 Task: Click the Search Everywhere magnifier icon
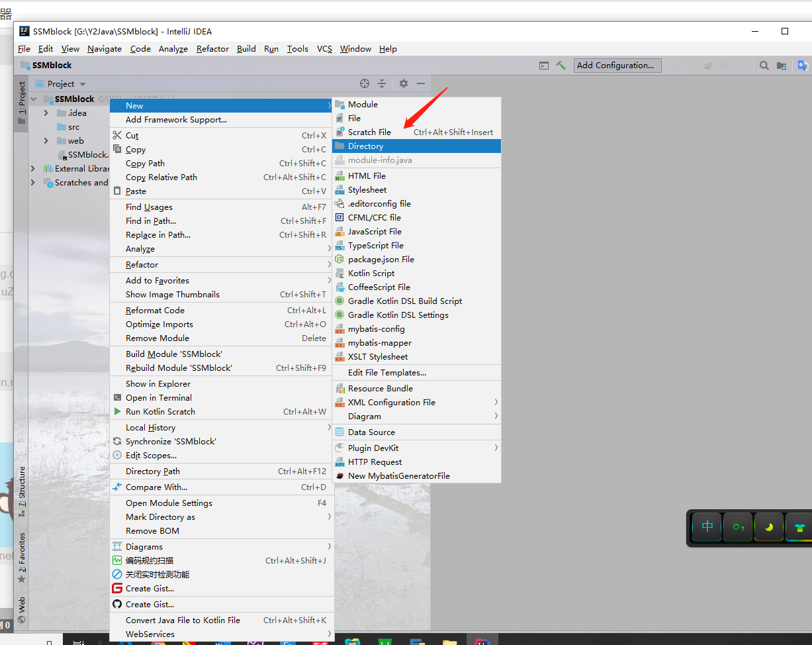click(764, 65)
